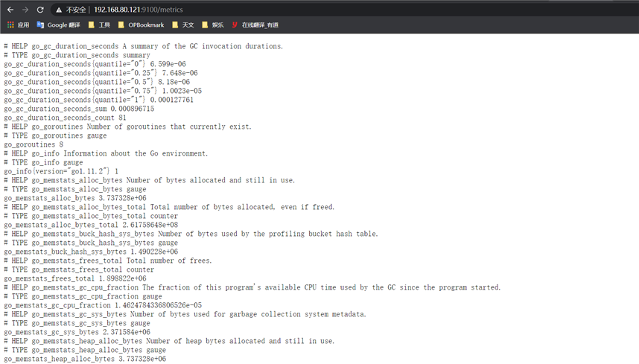
Task: Click the "go_memstats_alloc_bytes 3.737328e+06" line
Action: tap(75, 199)
